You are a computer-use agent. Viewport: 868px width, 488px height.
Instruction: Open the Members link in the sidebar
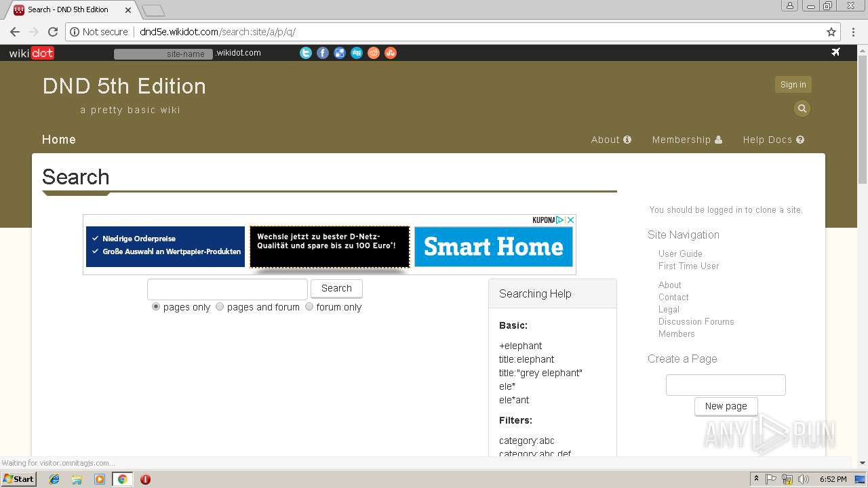[676, 333]
